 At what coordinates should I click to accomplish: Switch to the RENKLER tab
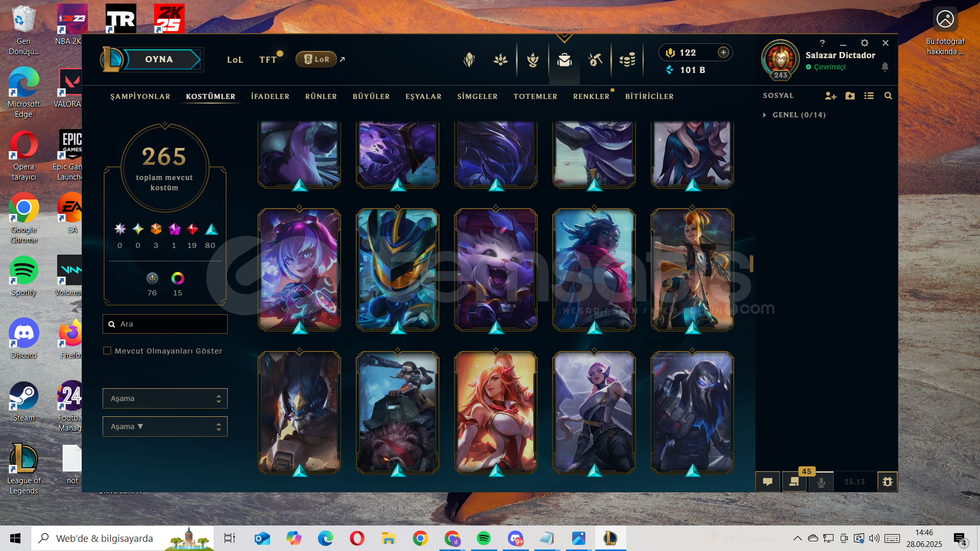point(591,96)
